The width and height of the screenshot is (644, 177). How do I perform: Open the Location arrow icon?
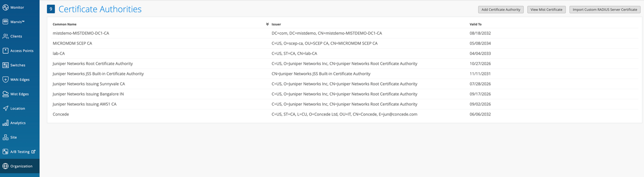pos(5,109)
